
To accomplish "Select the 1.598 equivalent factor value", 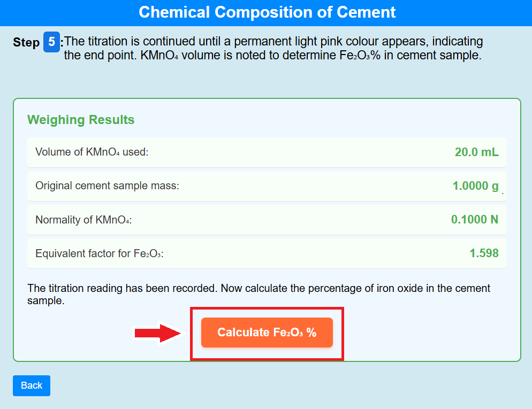I will pyautogui.click(x=484, y=253).
